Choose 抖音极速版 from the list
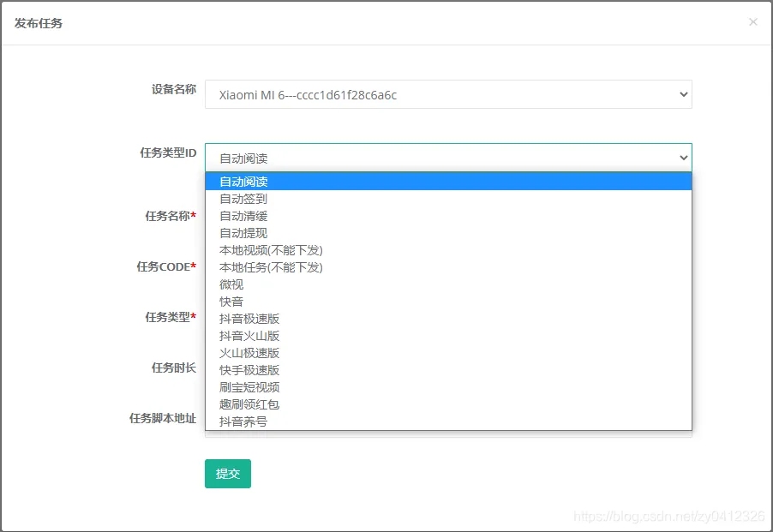773x532 pixels. tap(448, 319)
